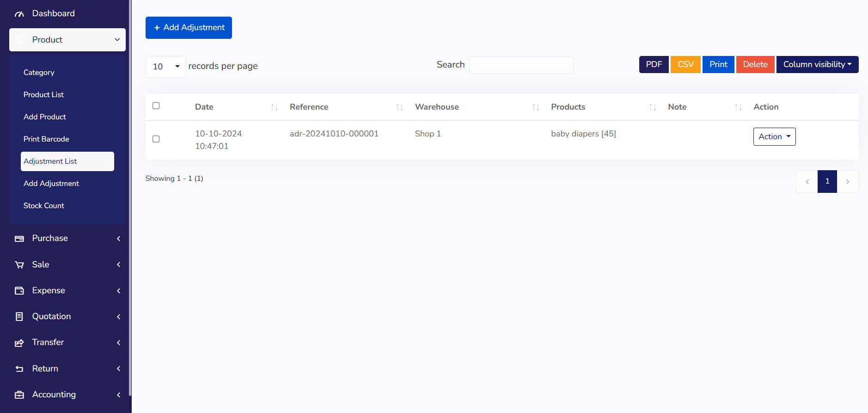Viewport: 868px width, 413px height.
Task: Open the records per page dropdown
Action: 165,67
